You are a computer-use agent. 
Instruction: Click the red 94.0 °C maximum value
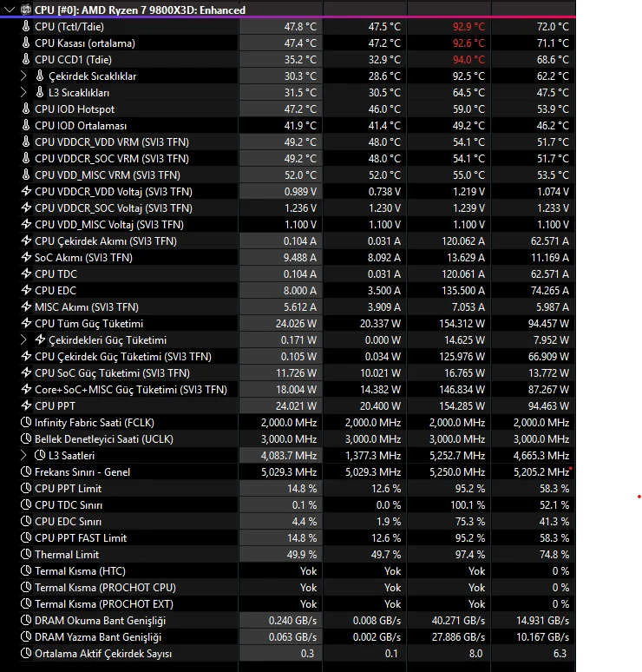pos(469,60)
